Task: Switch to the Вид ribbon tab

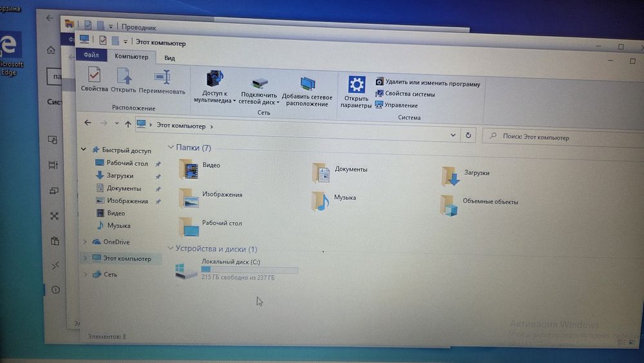Action: [x=169, y=58]
